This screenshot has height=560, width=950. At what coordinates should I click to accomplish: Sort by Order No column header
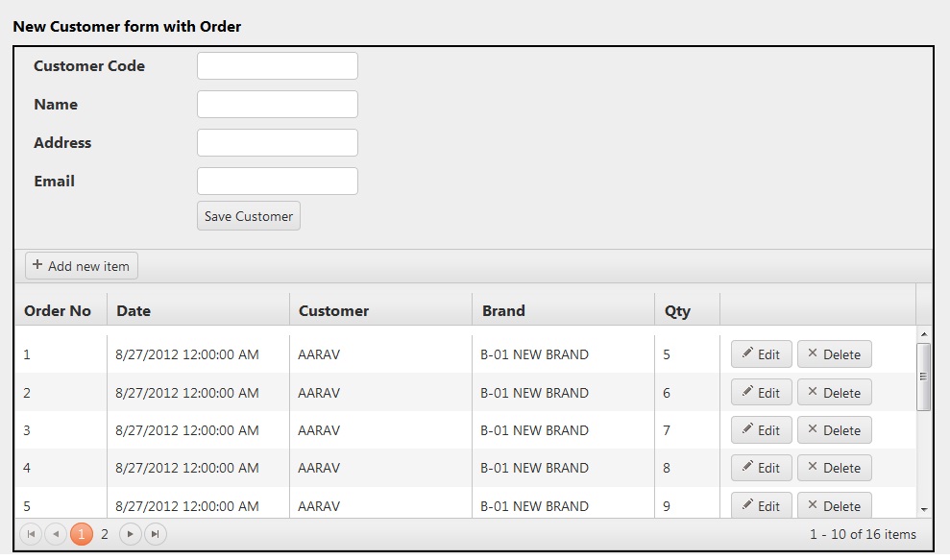[58, 311]
